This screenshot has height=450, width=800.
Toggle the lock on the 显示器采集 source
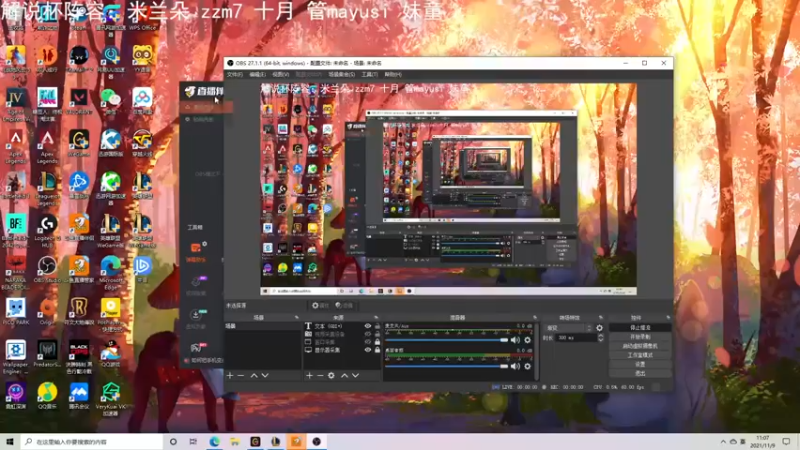[x=378, y=350]
